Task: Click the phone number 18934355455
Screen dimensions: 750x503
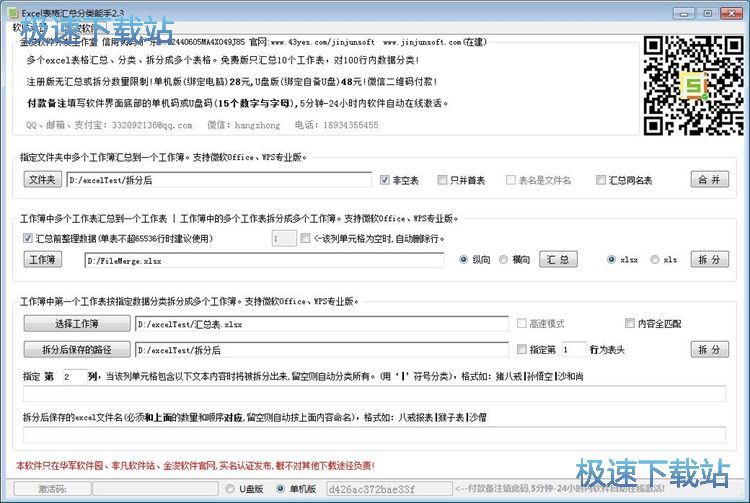Action: 351,125
